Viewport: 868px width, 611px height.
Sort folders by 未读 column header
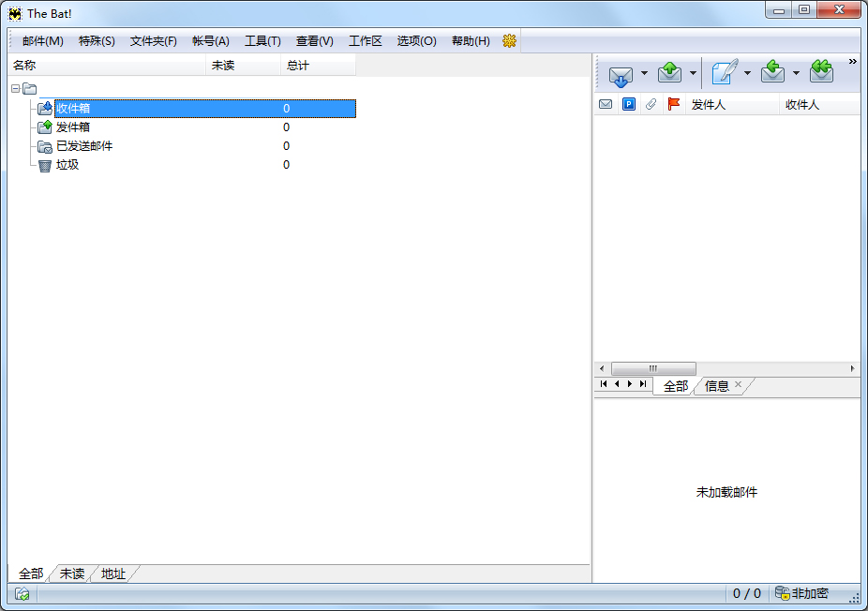[x=243, y=66]
